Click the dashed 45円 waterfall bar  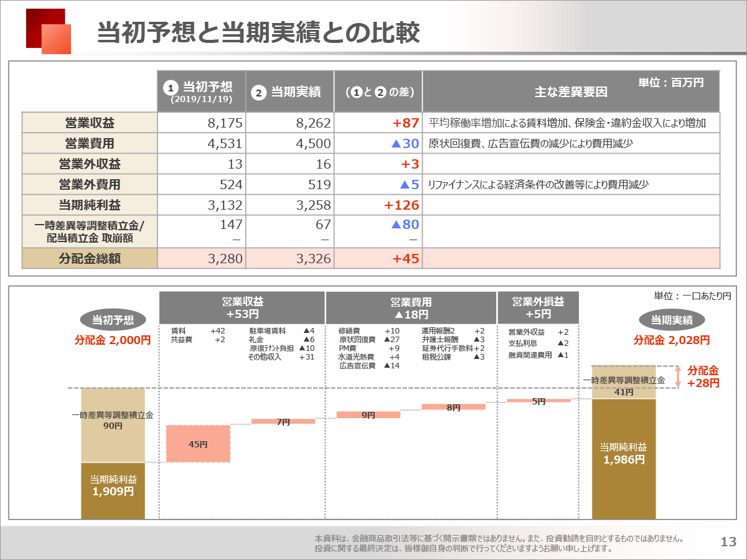(198, 444)
